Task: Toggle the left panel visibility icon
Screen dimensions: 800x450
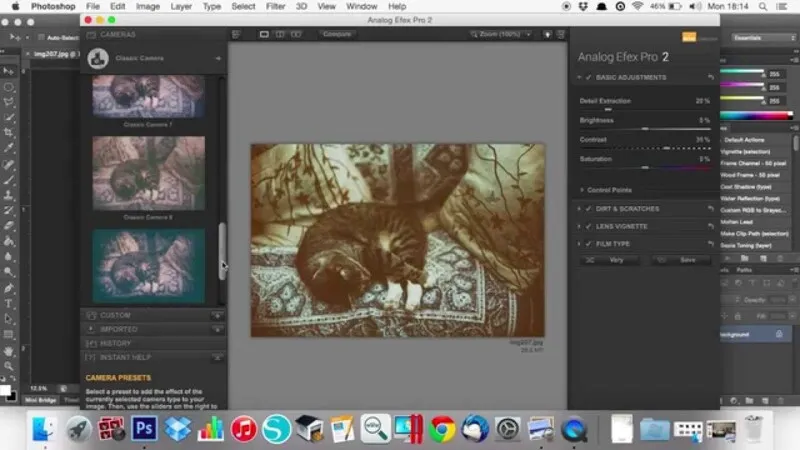Action: (x=236, y=34)
